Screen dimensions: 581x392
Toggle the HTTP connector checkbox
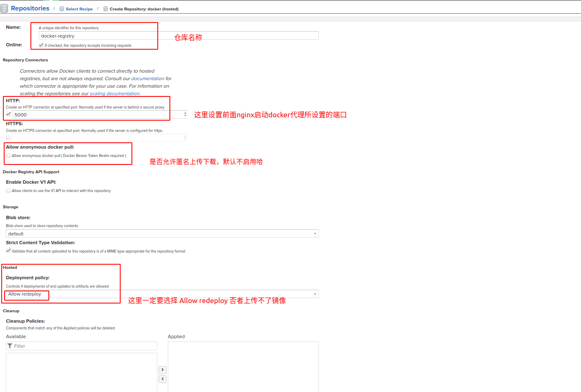(x=8, y=114)
